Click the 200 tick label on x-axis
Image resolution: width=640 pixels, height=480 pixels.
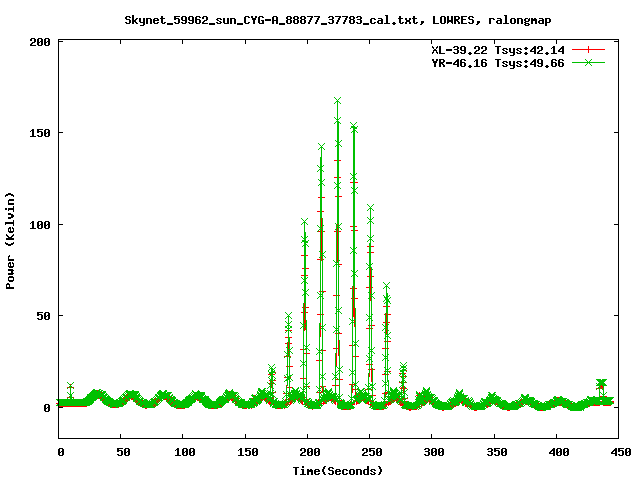[x=309, y=452]
